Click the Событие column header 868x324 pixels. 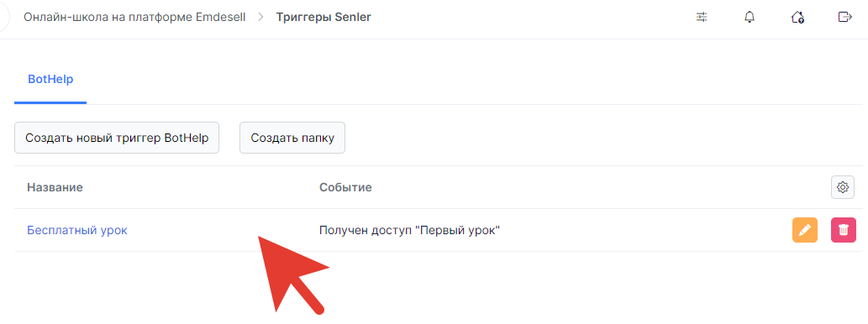click(345, 187)
